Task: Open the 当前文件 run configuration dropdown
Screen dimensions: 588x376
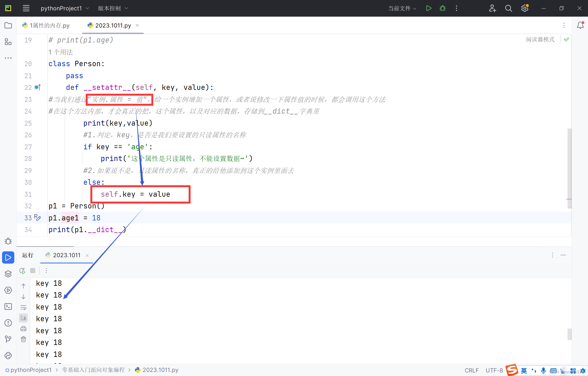Action: point(402,8)
